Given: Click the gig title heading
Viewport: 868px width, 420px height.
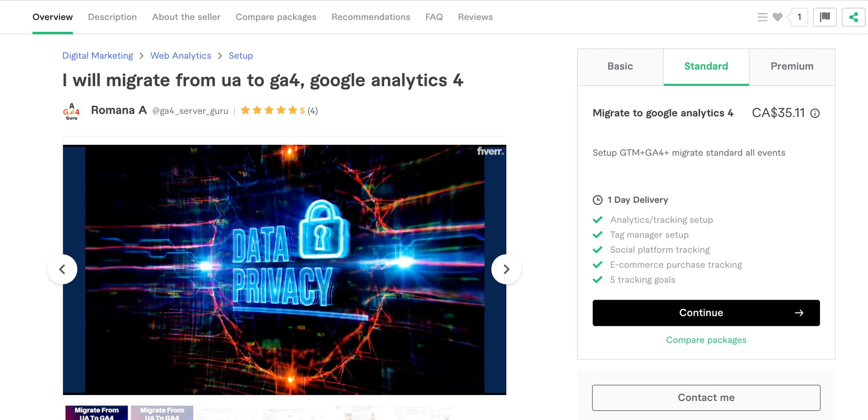Looking at the screenshot, I should 263,81.
